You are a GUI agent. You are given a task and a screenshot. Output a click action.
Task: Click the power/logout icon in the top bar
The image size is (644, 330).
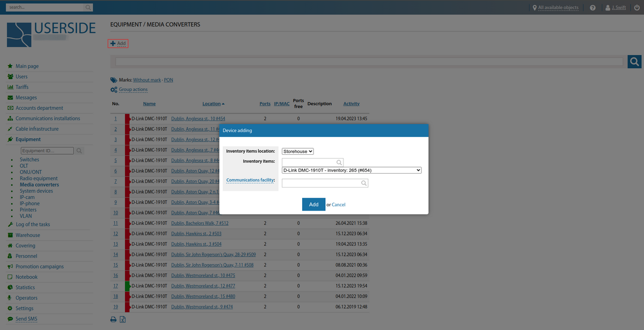pos(636,8)
